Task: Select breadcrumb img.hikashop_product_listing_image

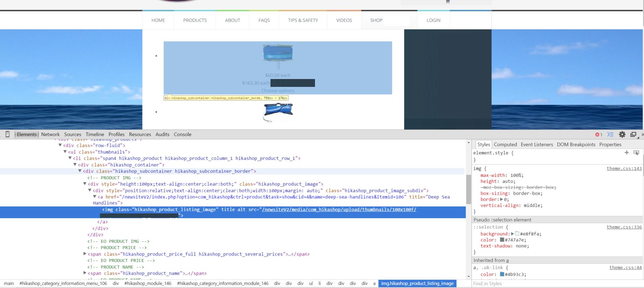Action: point(417,283)
